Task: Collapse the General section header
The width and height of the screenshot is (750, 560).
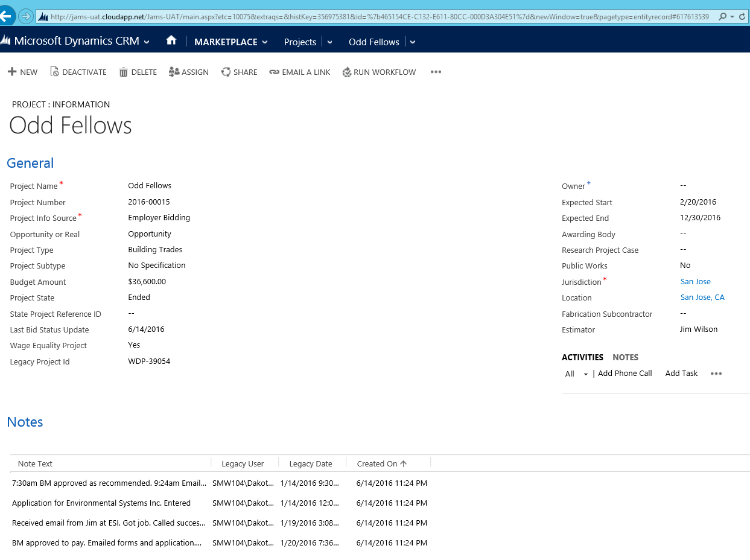Action: (30, 163)
